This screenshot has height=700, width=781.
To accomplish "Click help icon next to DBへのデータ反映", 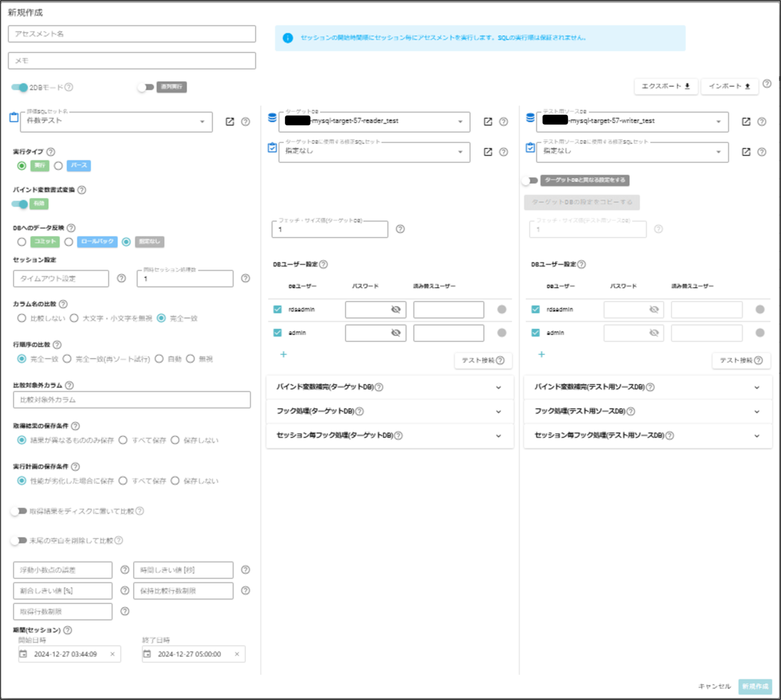I will 71,228.
